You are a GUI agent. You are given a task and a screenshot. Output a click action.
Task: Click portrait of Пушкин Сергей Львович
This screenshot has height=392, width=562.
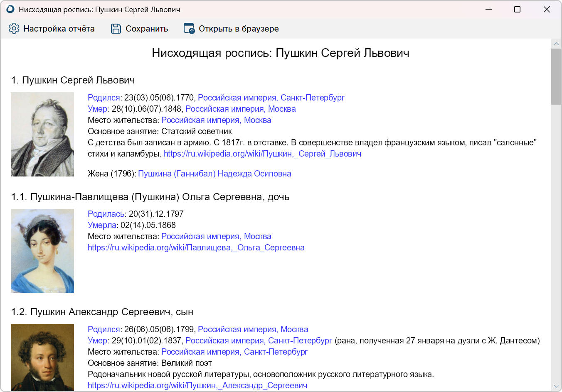pos(42,134)
